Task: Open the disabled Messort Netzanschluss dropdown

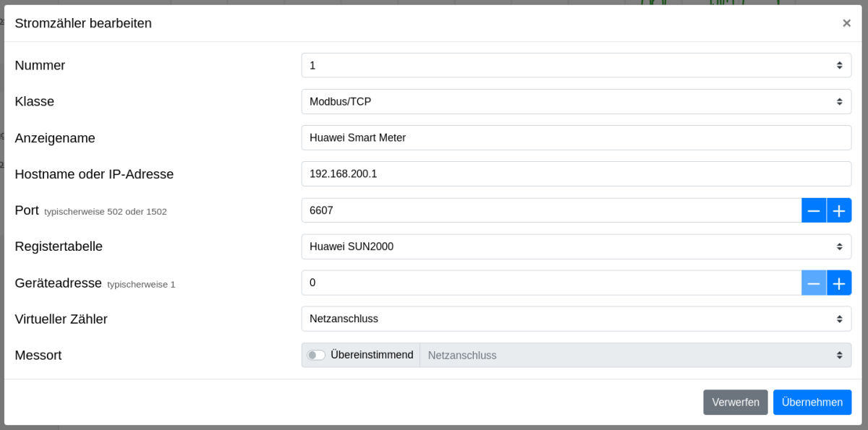Action: tap(635, 355)
